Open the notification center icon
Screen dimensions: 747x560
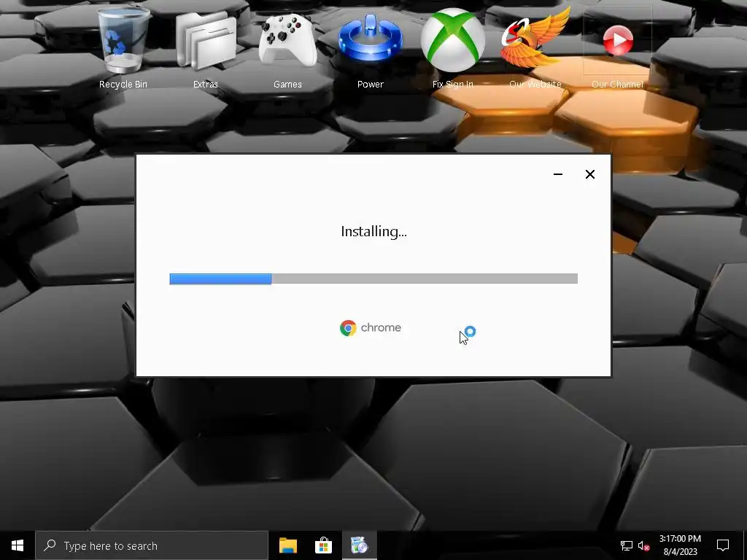pos(723,545)
